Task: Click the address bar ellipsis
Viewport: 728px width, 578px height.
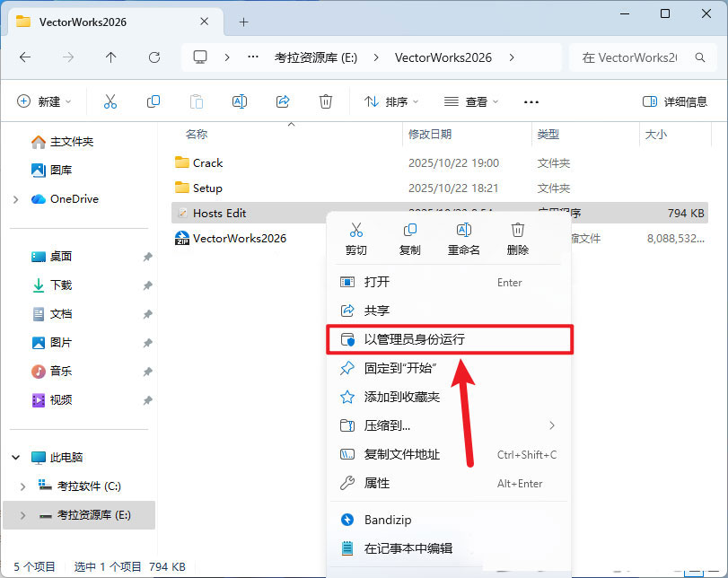Action: click(253, 57)
